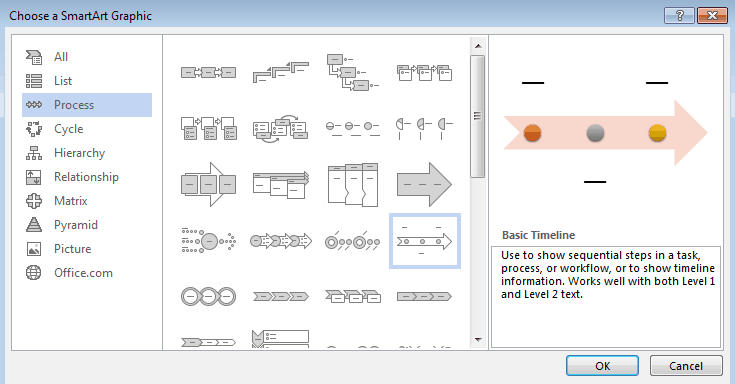The height and width of the screenshot is (384, 735).
Task: Click the Pyramid triangle icon
Action: click(34, 225)
